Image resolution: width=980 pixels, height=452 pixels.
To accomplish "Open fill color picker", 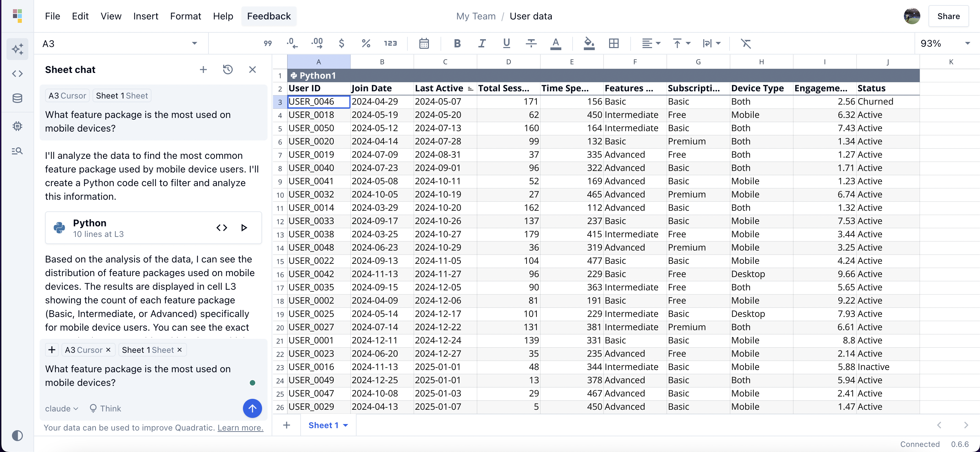I will coord(589,43).
